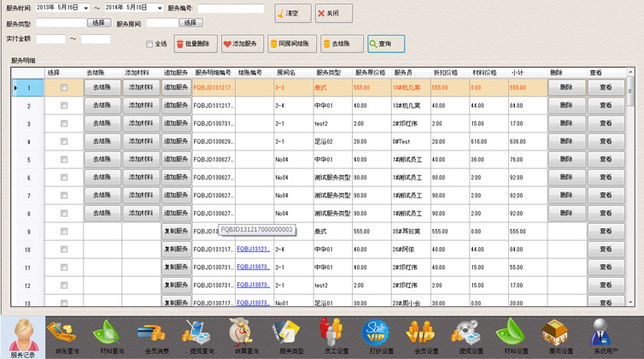Screen dimensions: 644x359
Task: Open the 材料查询 material query module
Action: (112, 338)
